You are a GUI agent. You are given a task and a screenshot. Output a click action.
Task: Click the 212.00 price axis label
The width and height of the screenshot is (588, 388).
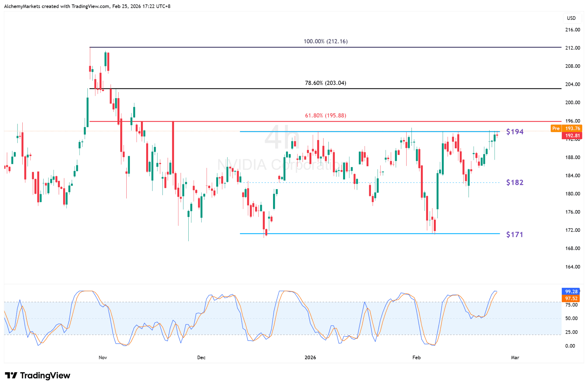point(572,48)
